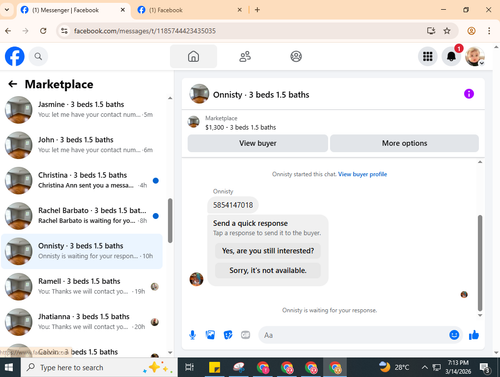Click the back arrow beside Marketplace

pos(13,84)
